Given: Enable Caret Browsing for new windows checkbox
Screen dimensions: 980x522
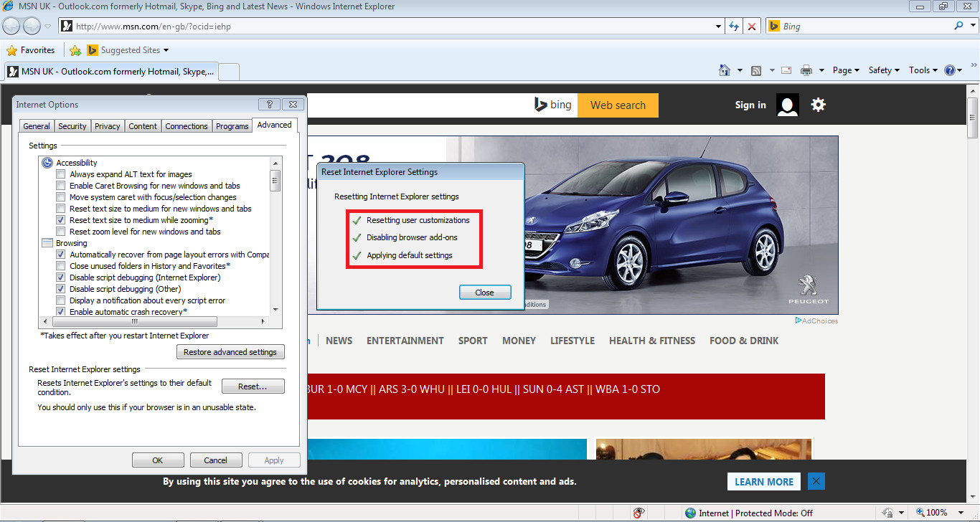Looking at the screenshot, I should 61,186.
